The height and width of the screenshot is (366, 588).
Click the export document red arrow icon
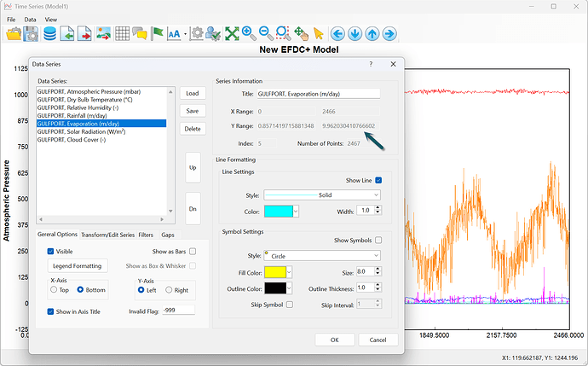(84, 34)
